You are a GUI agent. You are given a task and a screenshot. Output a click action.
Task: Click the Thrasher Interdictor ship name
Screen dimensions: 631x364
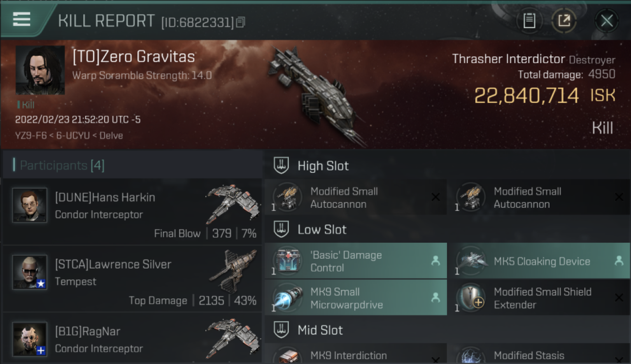509,59
